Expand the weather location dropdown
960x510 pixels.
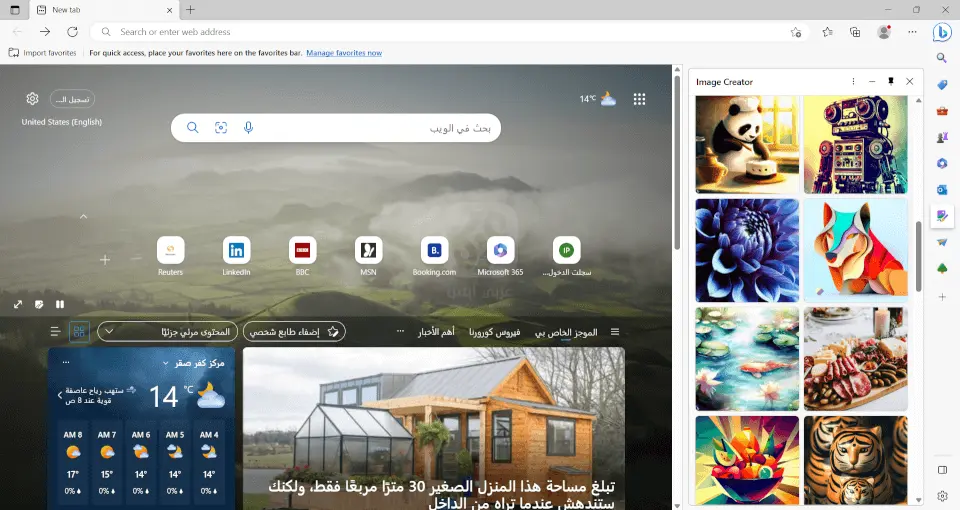(x=165, y=364)
